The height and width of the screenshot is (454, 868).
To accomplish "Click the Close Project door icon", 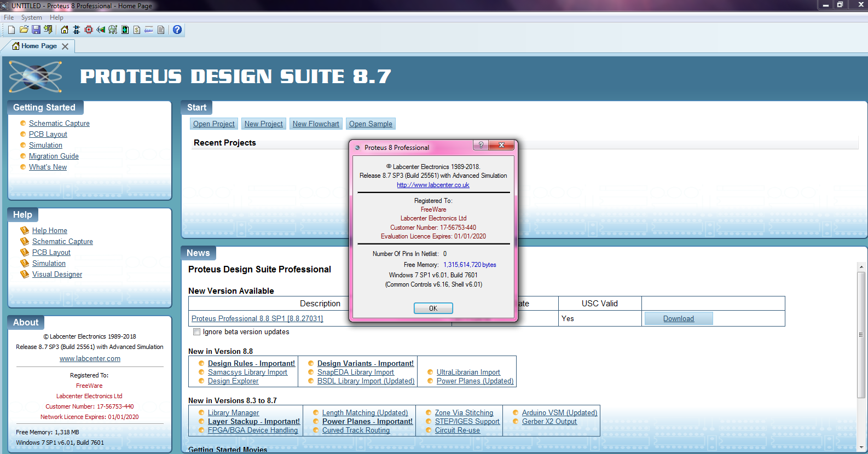I will [48, 30].
